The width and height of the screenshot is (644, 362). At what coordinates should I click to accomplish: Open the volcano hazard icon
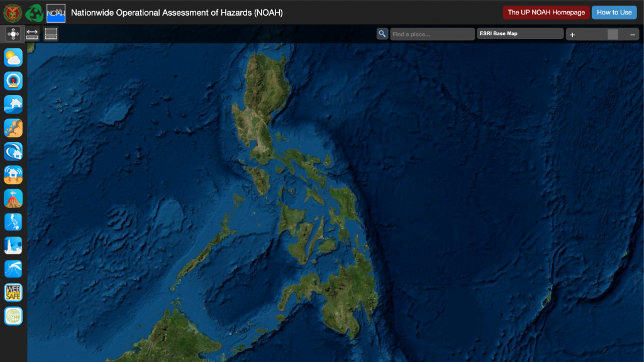(13, 199)
